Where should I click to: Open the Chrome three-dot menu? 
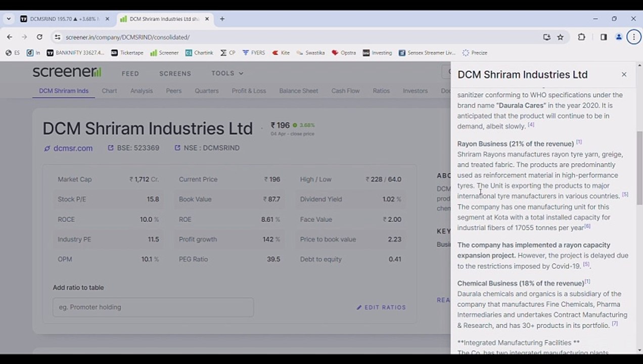coord(634,37)
